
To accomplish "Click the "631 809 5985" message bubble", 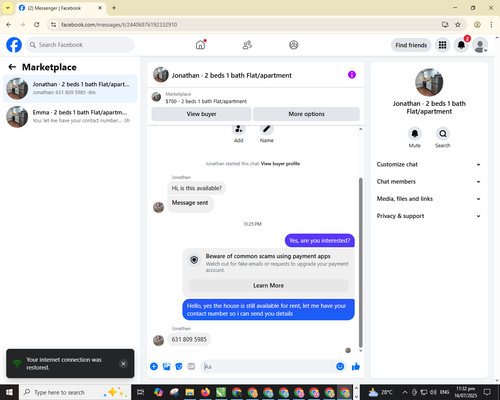I will 189,340.
